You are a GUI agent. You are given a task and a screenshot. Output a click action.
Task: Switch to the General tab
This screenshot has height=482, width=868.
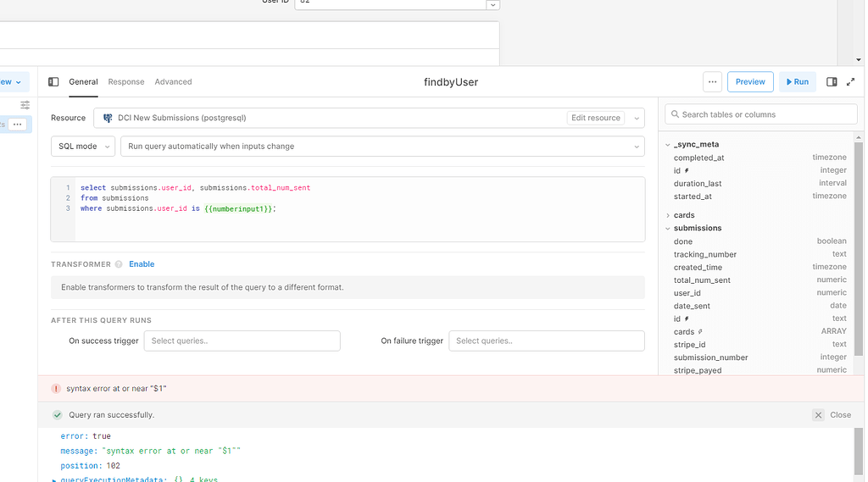83,82
